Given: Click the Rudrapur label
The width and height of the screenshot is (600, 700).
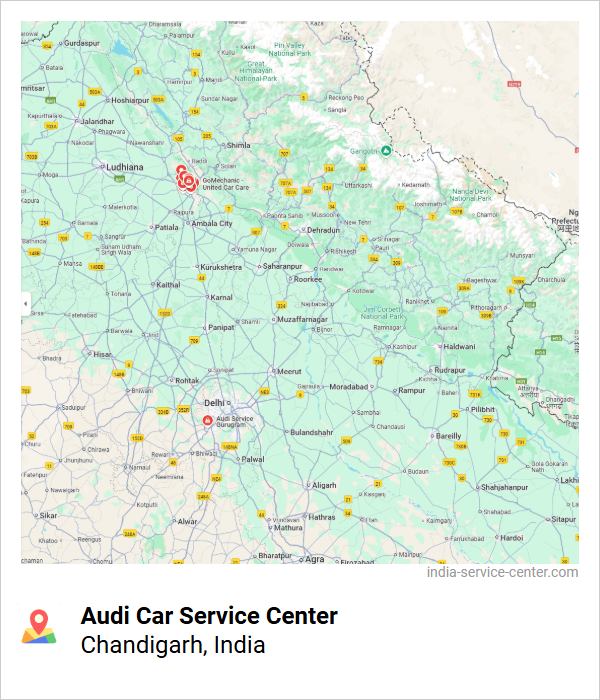Looking at the screenshot, I should click(x=450, y=370).
